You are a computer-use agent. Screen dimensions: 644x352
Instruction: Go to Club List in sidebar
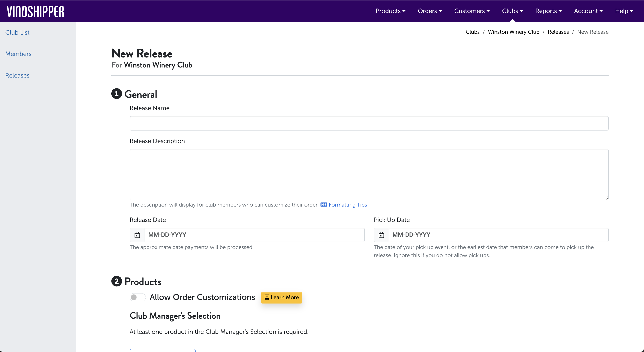coord(17,32)
